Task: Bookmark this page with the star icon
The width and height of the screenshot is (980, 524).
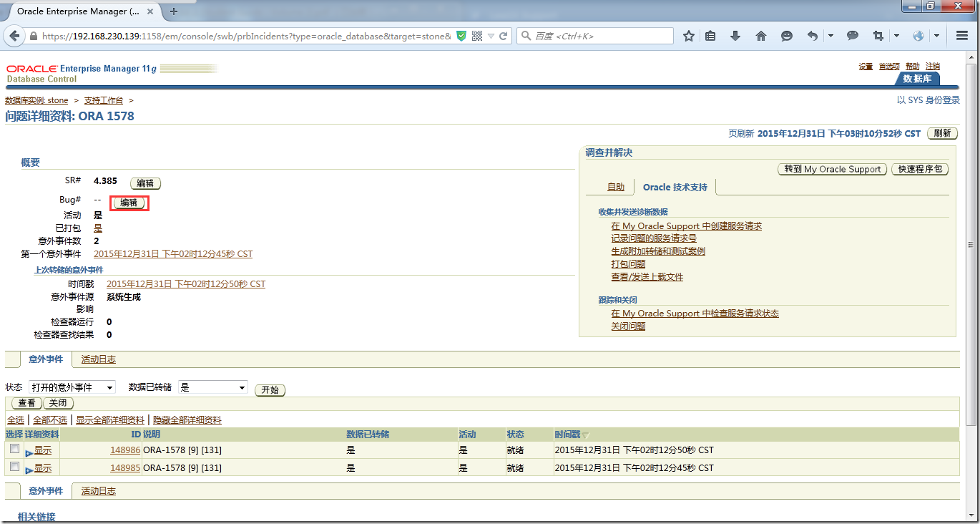Action: click(x=688, y=36)
